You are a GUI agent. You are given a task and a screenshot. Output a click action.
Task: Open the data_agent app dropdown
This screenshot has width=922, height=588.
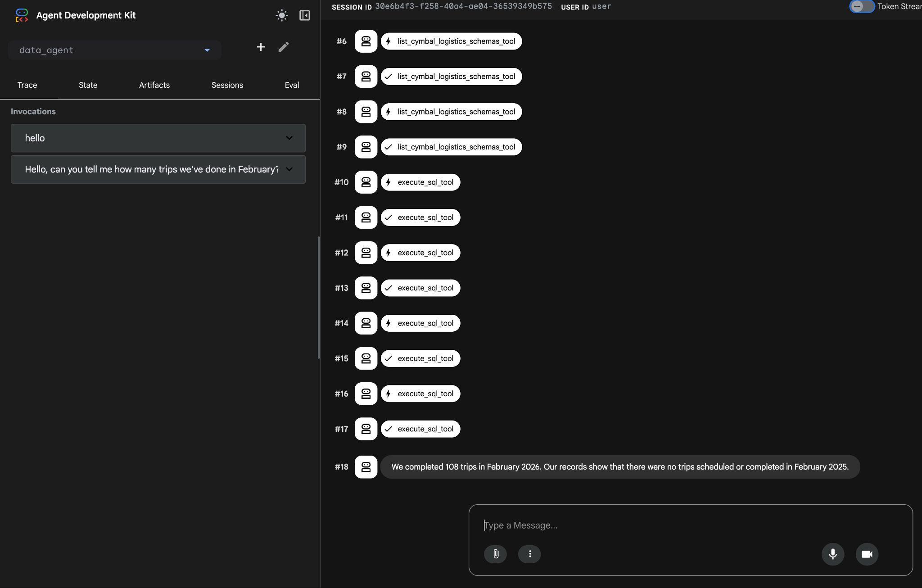point(114,50)
